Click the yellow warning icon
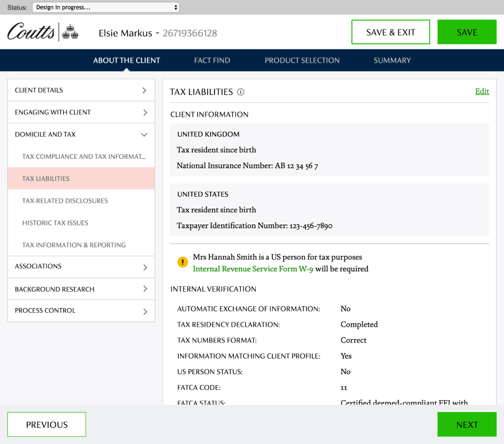 tap(182, 262)
